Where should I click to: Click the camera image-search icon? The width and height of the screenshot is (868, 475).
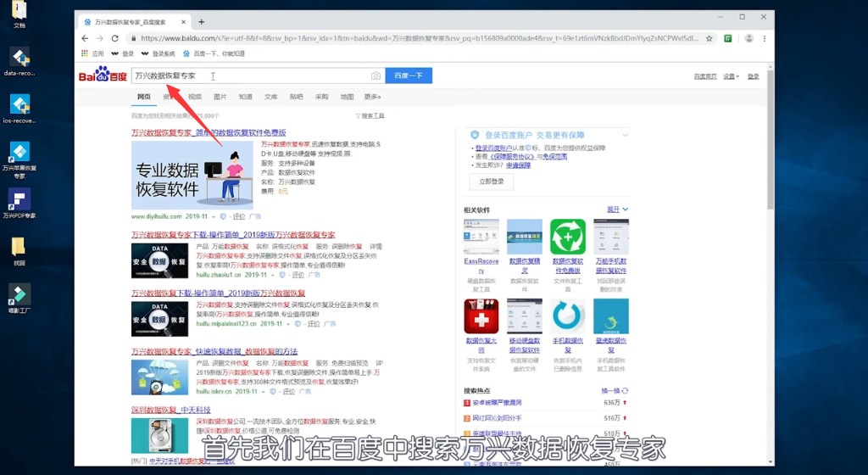pos(376,75)
